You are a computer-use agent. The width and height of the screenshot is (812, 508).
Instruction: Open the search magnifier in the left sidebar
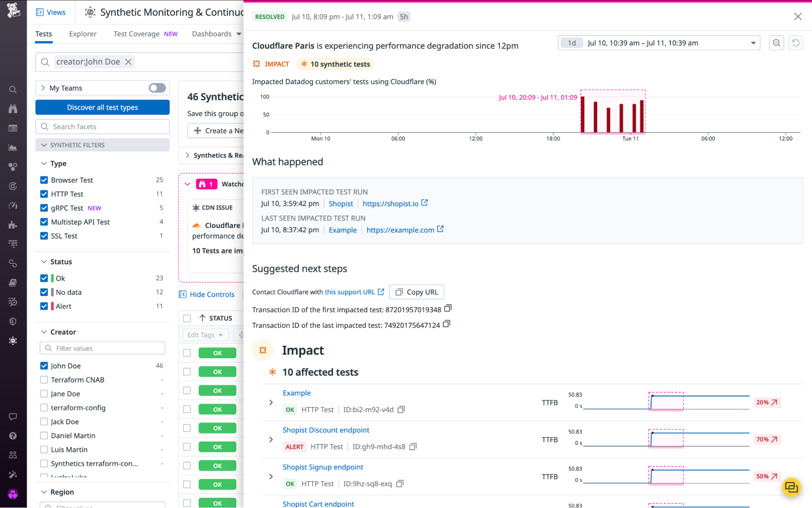(13, 89)
